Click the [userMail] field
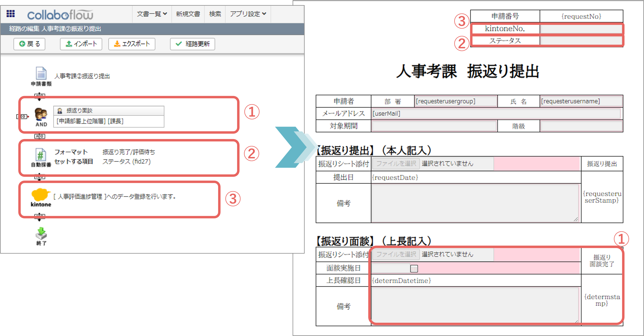 [496, 113]
